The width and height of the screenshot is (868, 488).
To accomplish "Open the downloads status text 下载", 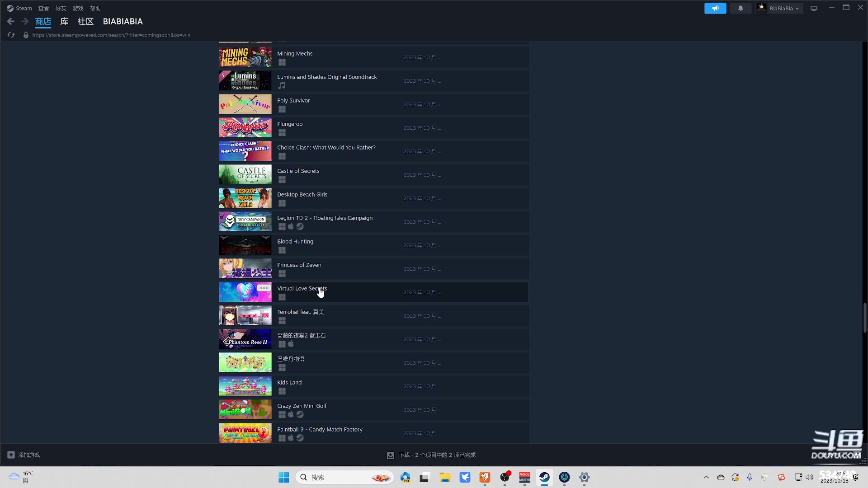I will [437, 455].
